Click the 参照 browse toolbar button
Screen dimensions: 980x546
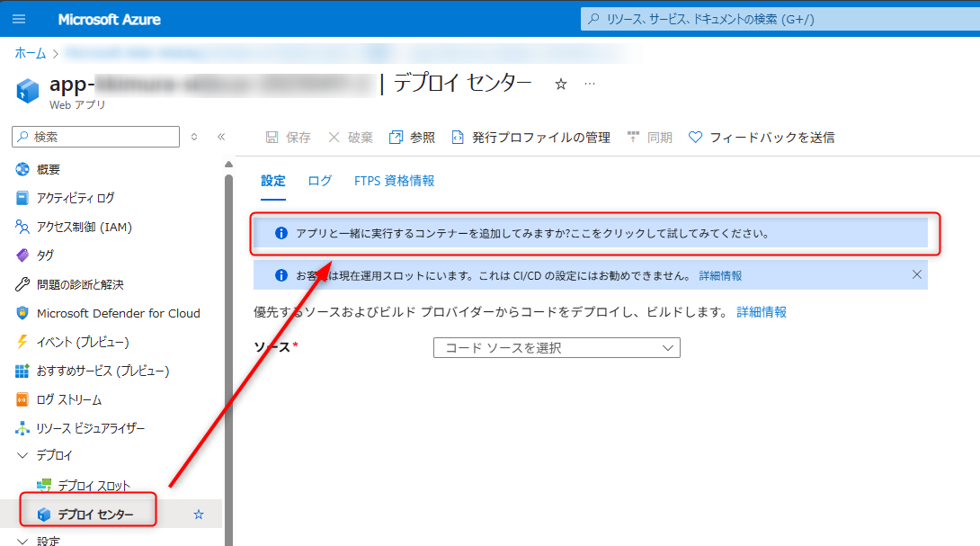coord(412,137)
